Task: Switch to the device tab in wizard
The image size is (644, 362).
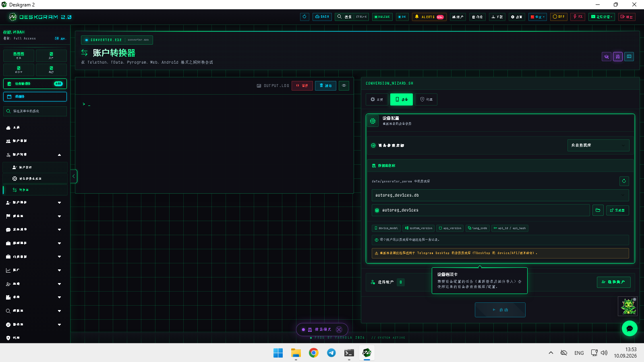Action: tap(402, 99)
